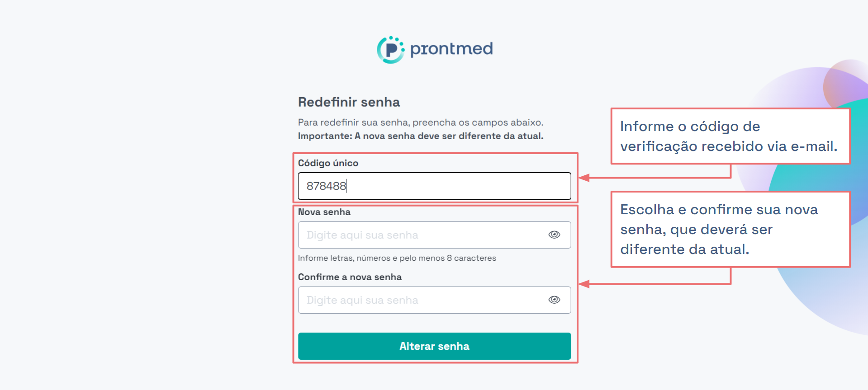The image size is (868, 390).
Task: Click the password requirements hint text
Action: [397, 258]
